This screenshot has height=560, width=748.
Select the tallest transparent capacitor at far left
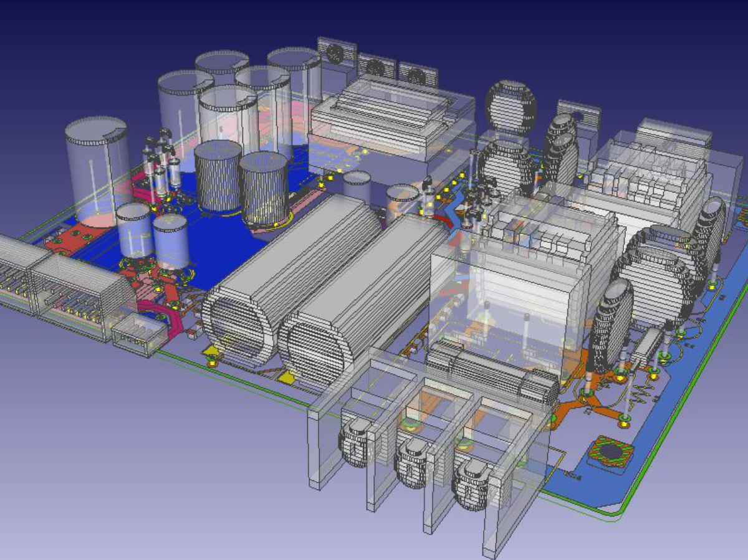(97, 168)
